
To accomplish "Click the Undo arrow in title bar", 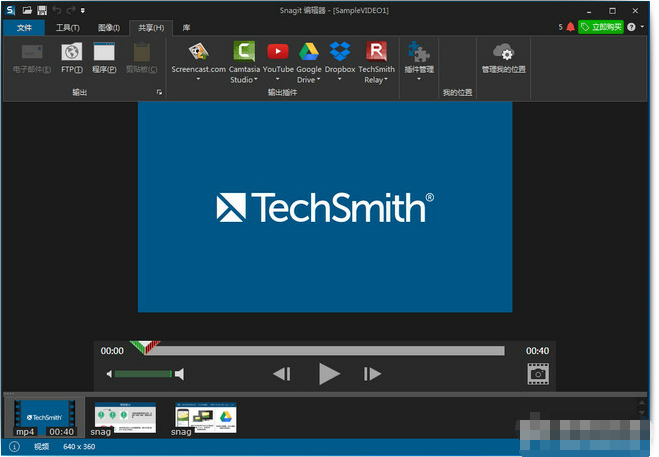I will (57, 10).
